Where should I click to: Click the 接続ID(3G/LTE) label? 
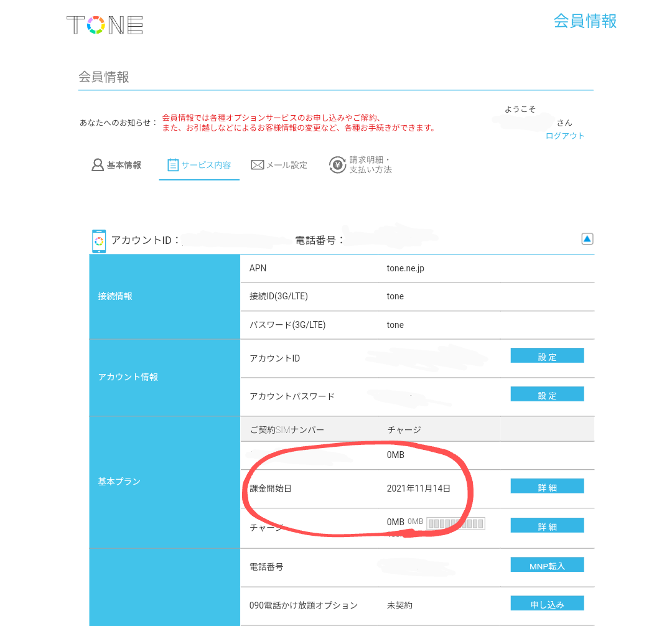tap(279, 296)
